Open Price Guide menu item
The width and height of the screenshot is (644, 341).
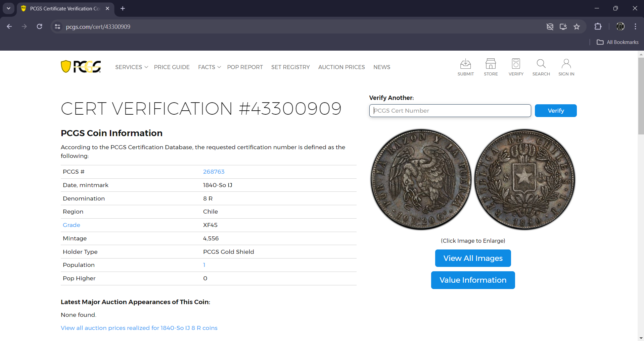point(172,67)
